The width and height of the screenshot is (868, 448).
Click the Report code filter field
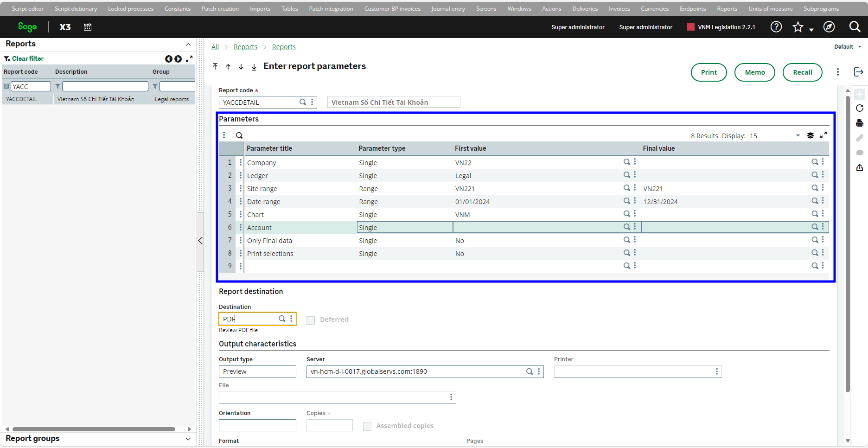tap(31, 86)
